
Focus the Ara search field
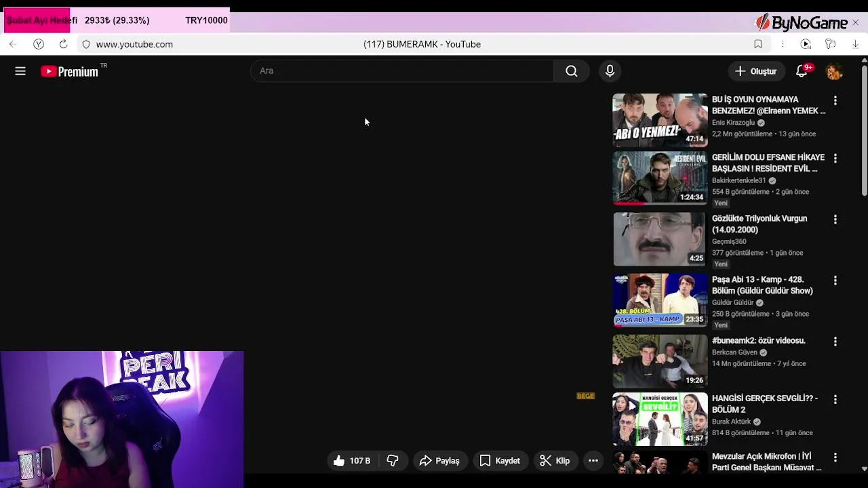403,71
